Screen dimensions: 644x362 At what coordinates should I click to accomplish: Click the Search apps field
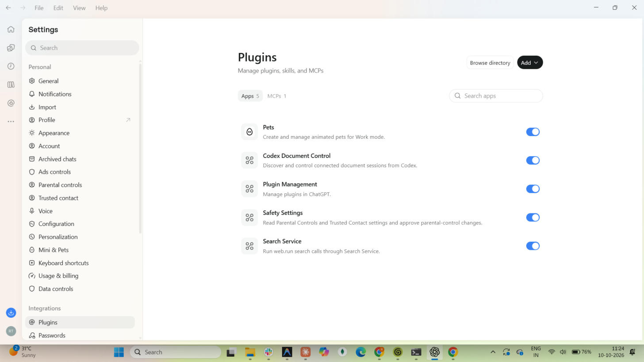pos(496,96)
